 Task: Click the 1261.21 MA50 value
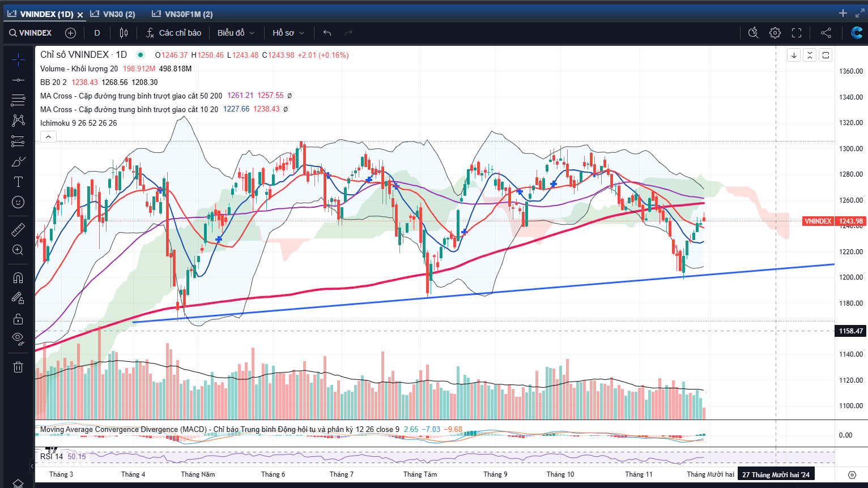[x=240, y=96]
